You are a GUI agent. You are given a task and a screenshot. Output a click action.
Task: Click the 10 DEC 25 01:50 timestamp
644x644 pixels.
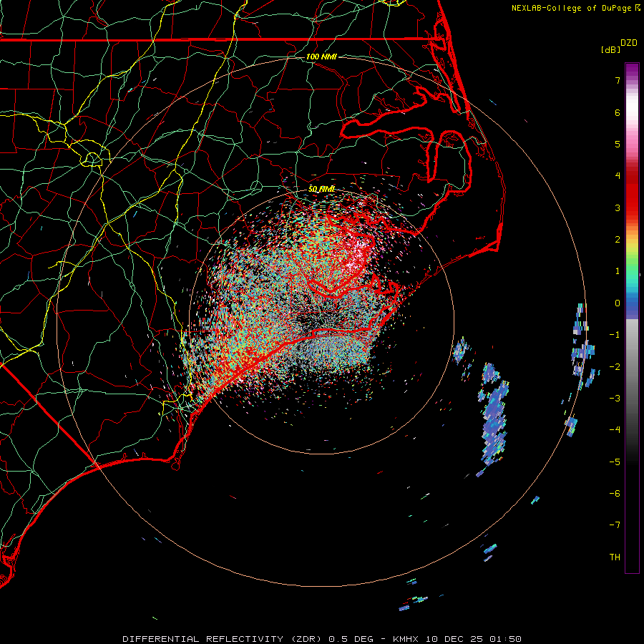[474, 639]
